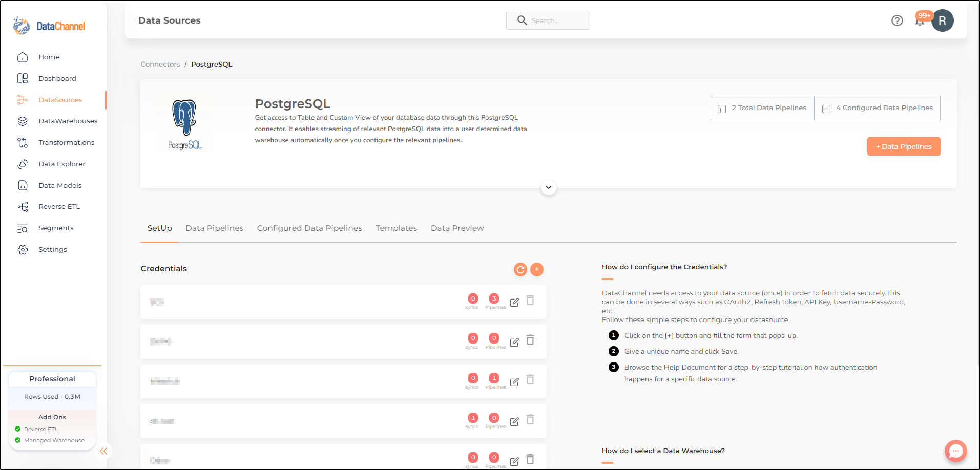This screenshot has width=980, height=470.
Task: Open the Dashboard sidebar icon
Action: point(23,78)
